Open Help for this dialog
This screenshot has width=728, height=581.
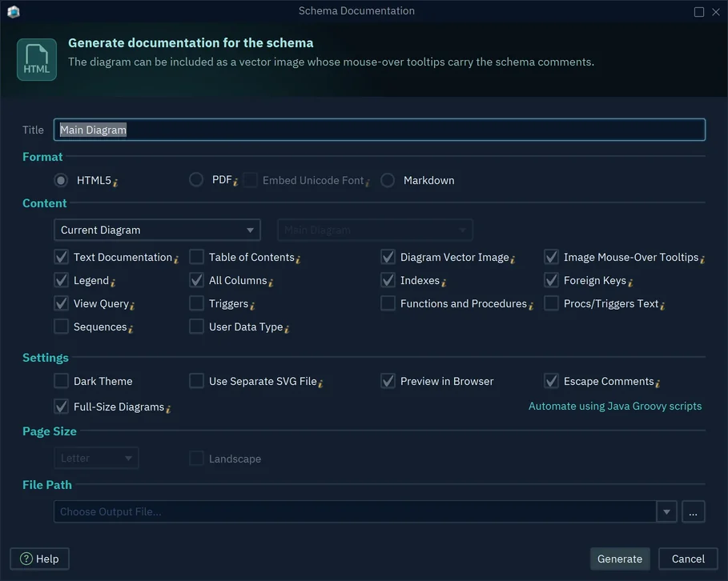(x=39, y=559)
